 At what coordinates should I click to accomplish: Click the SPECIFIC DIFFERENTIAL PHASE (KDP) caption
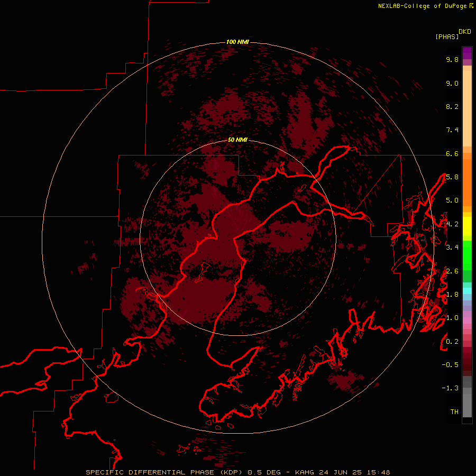[164, 472]
